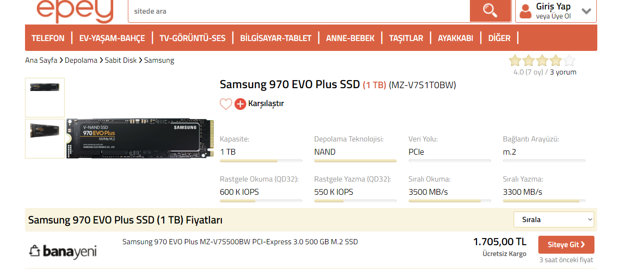Open the BİLGİSAYAR-TABLET category menu
This screenshot has width=644, height=273.
[x=276, y=38]
